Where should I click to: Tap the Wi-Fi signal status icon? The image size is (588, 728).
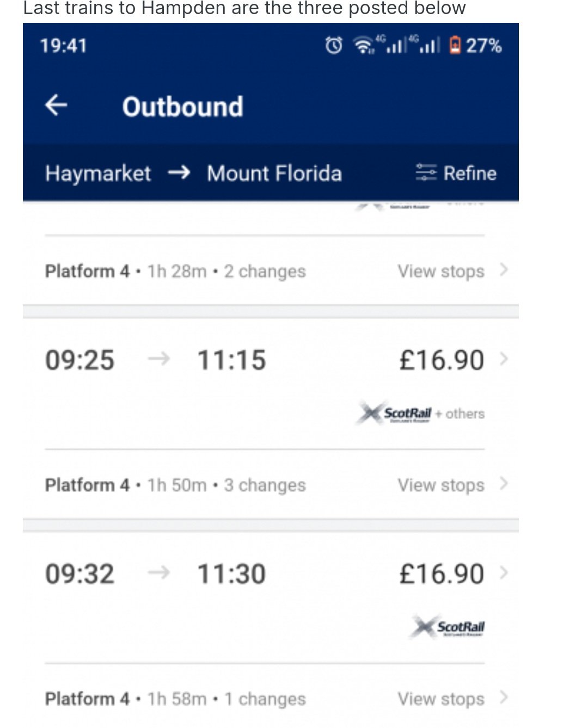364,45
